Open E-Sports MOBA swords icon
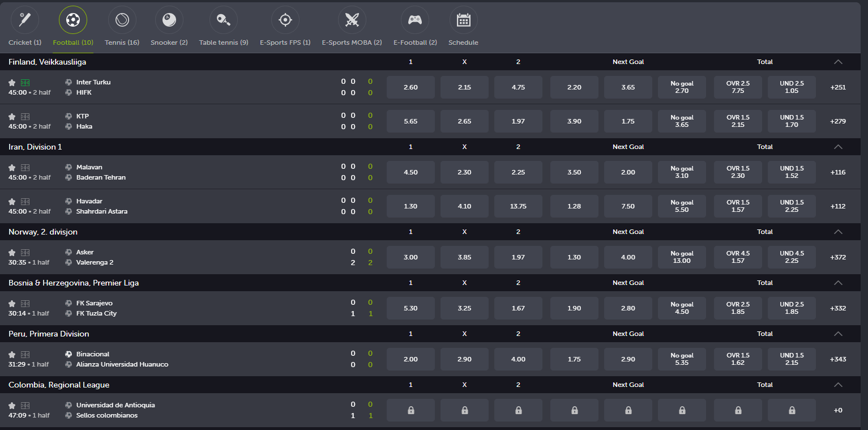 pos(352,20)
